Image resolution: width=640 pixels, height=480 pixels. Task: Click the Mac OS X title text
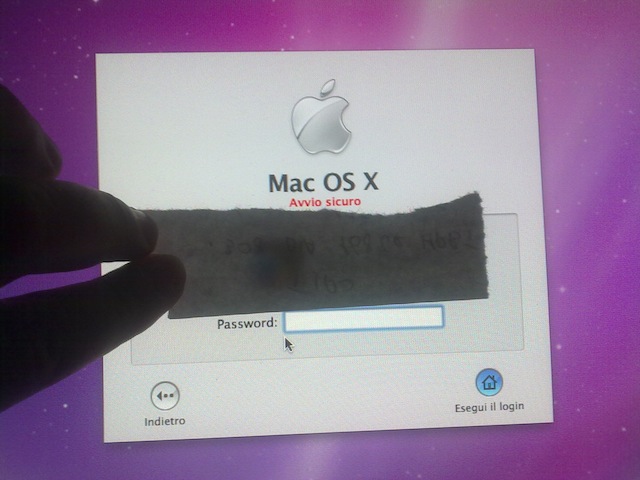(x=324, y=182)
